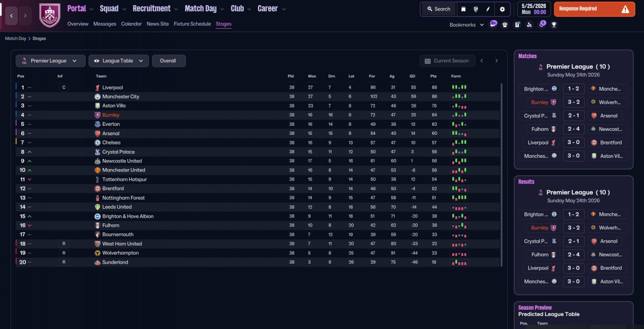Open the Crystal Palace team link in table
Screen dimensions: 644x329
coord(118,152)
